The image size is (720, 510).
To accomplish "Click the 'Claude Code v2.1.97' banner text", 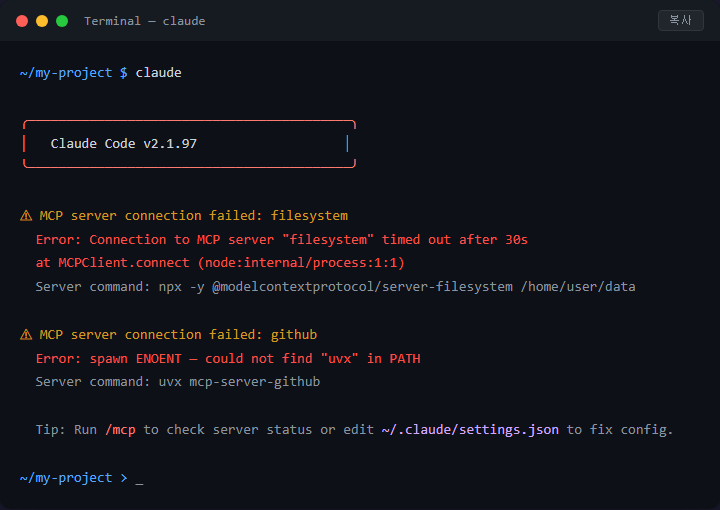I will [x=124, y=144].
